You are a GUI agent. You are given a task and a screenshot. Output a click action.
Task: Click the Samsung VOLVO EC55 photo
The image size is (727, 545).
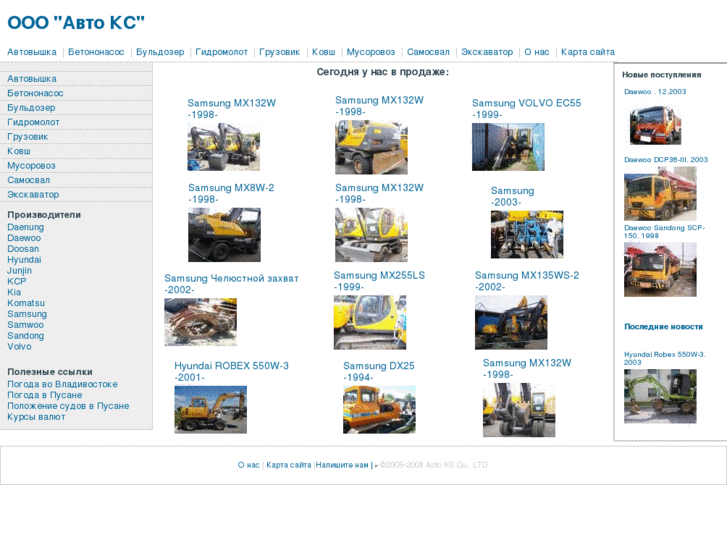pyautogui.click(x=508, y=147)
